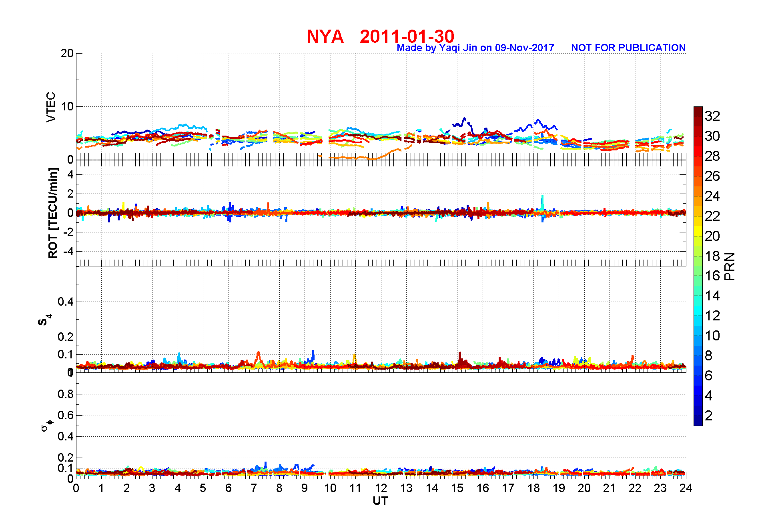Click the UT axis tick '1'
The width and height of the screenshot is (762, 532).
click(x=101, y=488)
